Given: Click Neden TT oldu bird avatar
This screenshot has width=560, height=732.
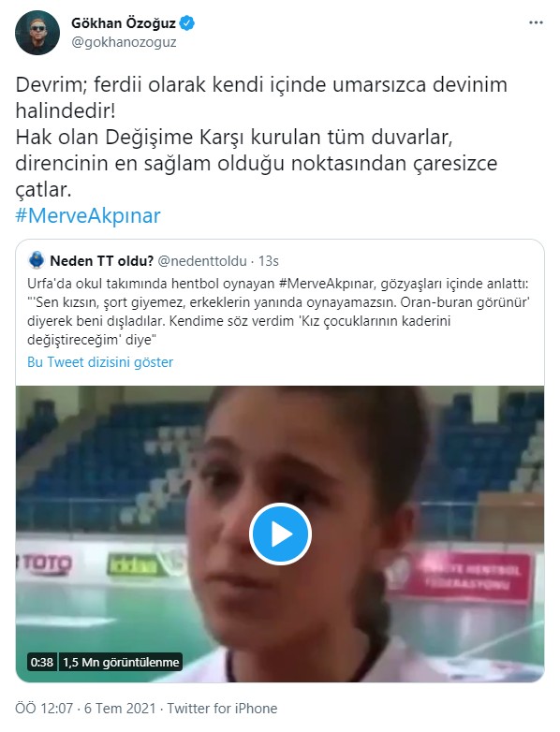Looking at the screenshot, I should (36, 260).
